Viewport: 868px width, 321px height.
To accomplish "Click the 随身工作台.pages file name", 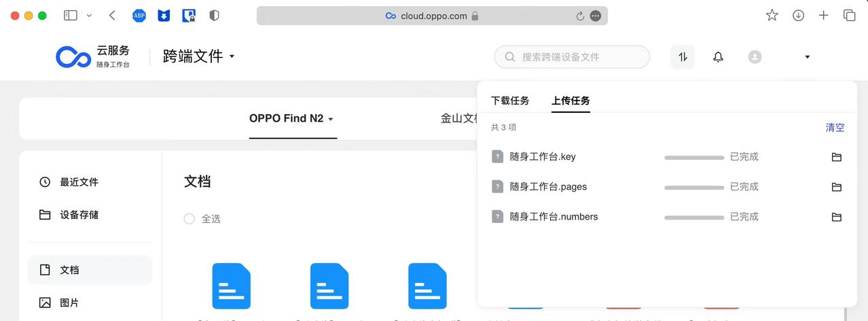I will (x=548, y=186).
